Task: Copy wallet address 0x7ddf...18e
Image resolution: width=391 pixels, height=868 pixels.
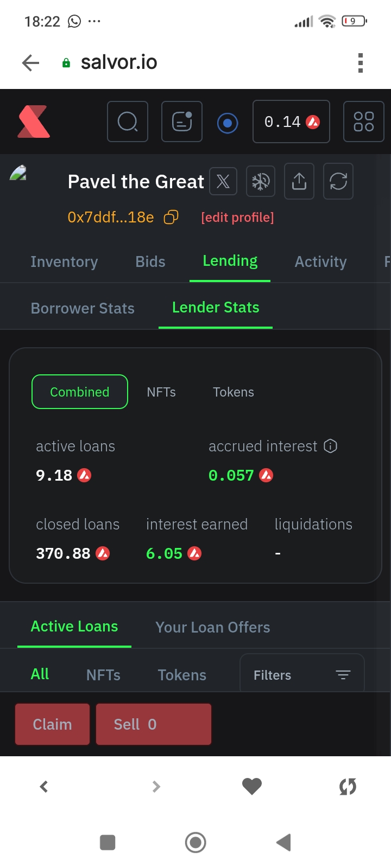Action: click(x=171, y=217)
